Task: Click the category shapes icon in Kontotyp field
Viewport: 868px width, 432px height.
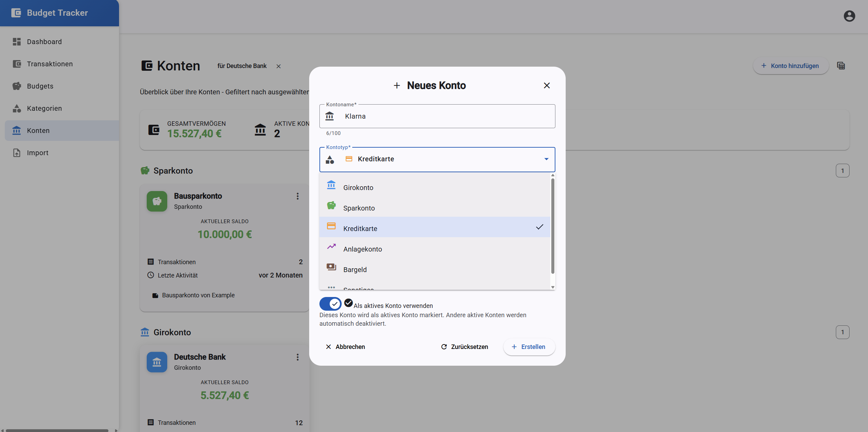Action: coord(330,159)
